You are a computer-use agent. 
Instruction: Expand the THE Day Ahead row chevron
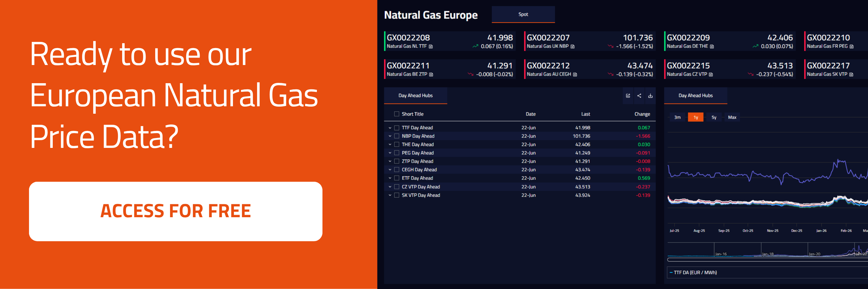[x=390, y=145]
